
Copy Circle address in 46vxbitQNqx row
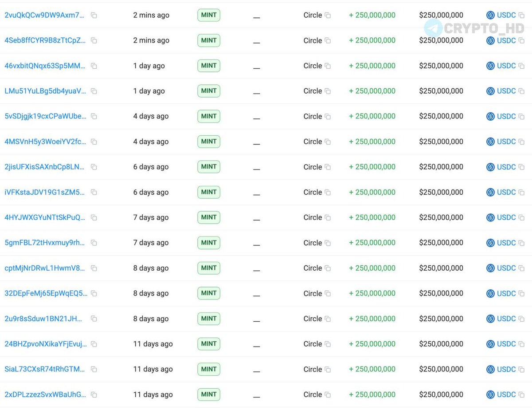click(x=328, y=66)
